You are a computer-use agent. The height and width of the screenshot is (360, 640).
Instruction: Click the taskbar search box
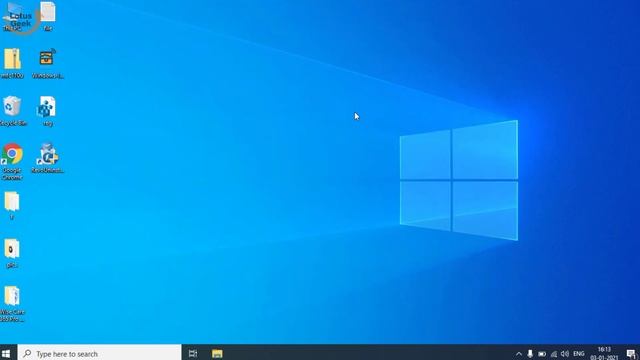click(100, 353)
